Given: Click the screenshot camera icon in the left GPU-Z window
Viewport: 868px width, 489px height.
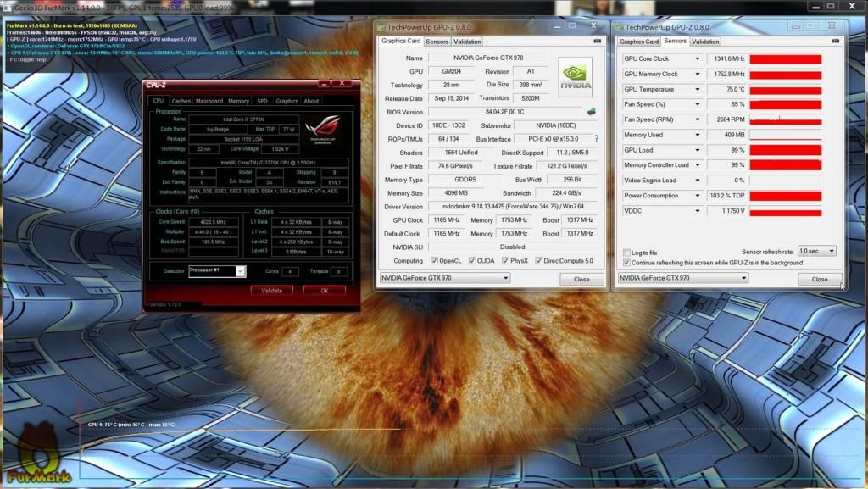Looking at the screenshot, I should [598, 41].
